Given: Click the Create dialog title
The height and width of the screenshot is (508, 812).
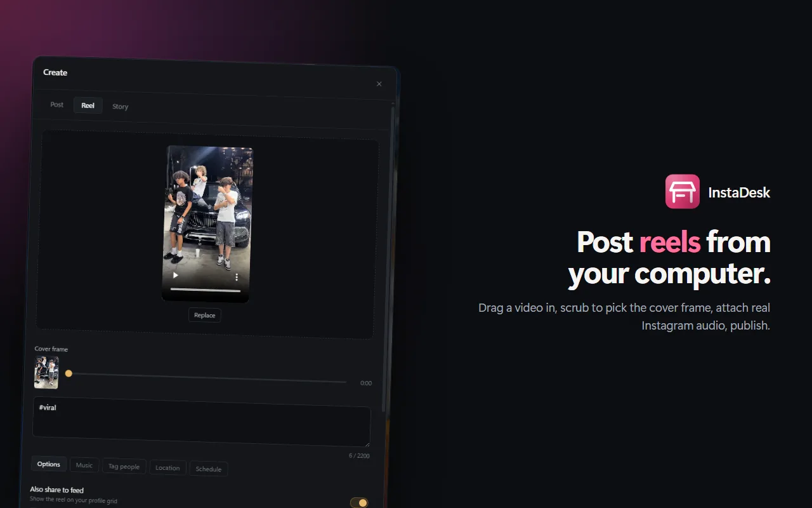Looking at the screenshot, I should 55,72.
